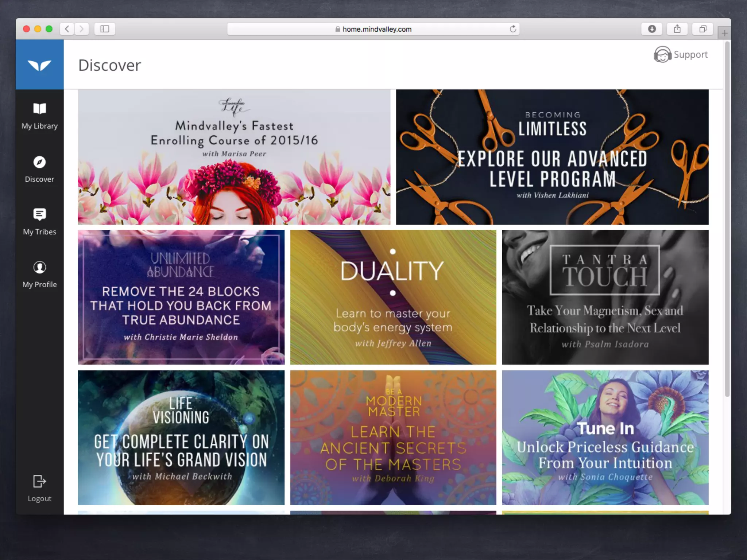Add a new tab plus button
Screen dimensions: 747x560
[724, 33]
